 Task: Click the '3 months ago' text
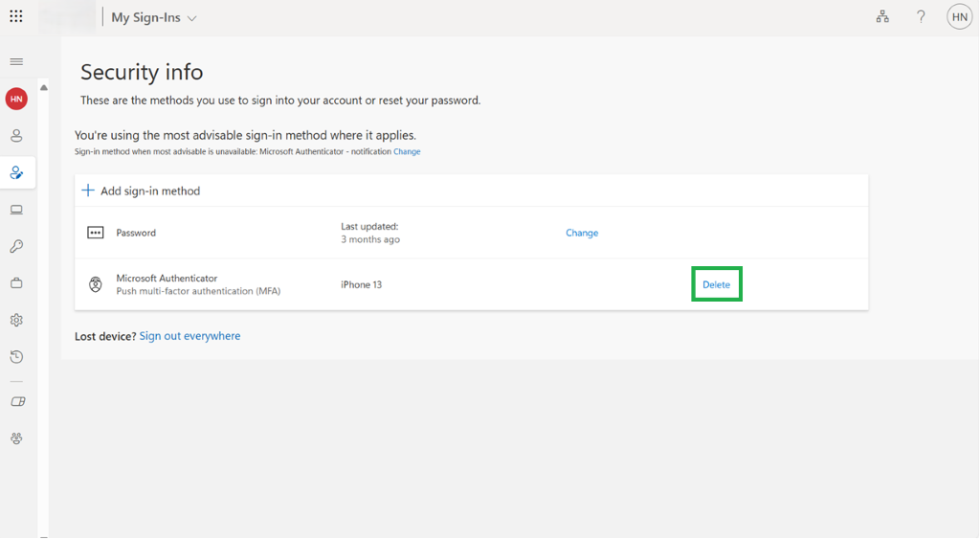370,239
